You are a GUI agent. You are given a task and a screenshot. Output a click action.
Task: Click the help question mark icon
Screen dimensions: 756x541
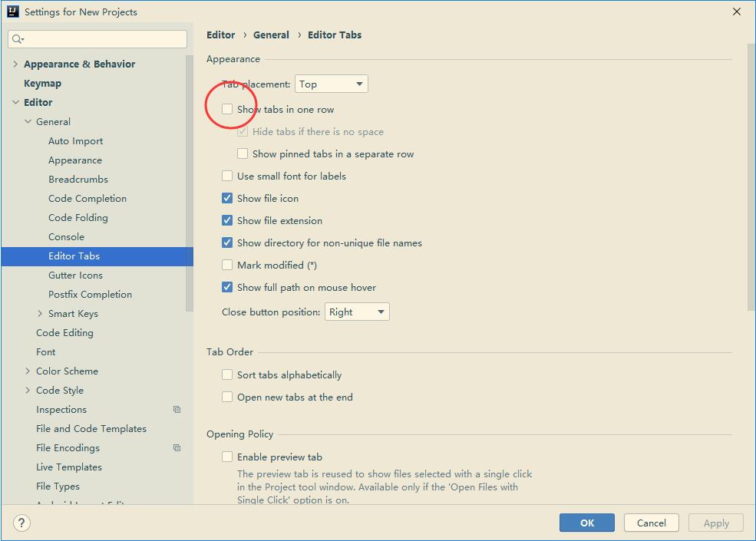(x=21, y=523)
